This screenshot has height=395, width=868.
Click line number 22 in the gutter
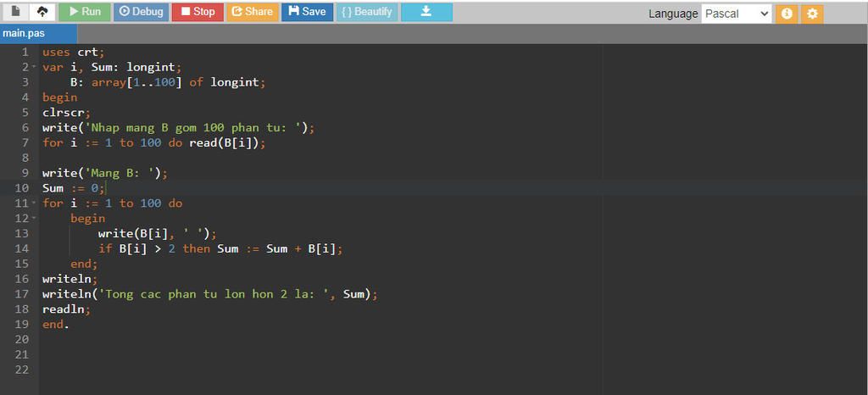[x=21, y=370]
